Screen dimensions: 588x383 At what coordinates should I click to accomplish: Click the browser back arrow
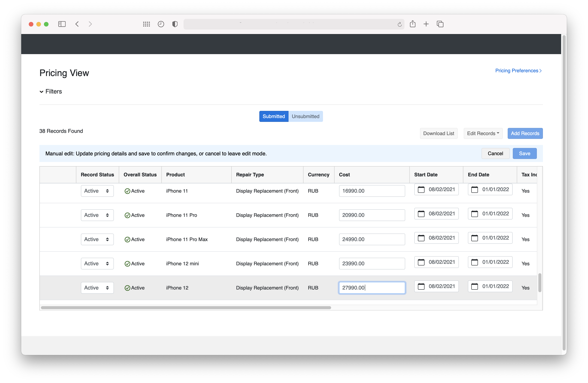click(x=77, y=24)
